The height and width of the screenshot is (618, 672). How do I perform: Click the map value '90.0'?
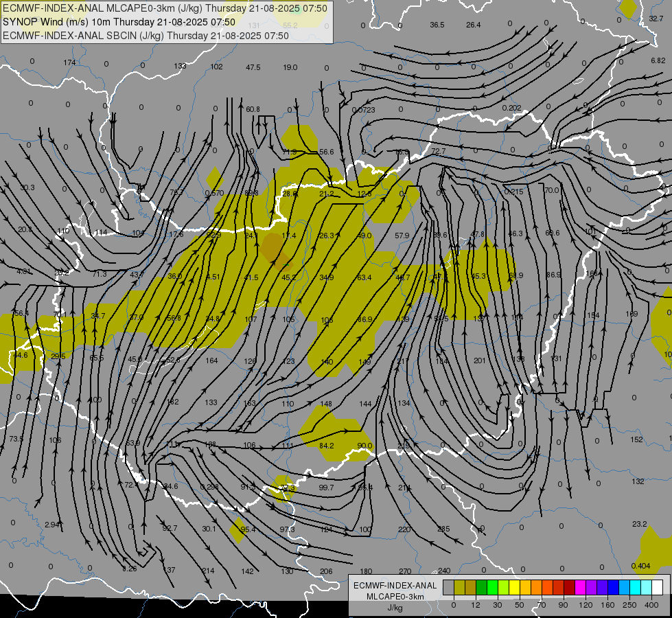point(364,446)
